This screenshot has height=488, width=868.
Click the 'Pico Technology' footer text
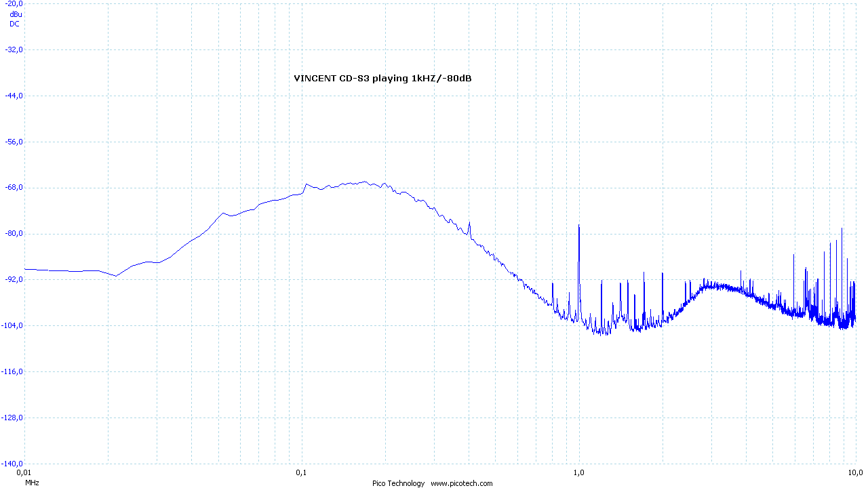(x=398, y=483)
